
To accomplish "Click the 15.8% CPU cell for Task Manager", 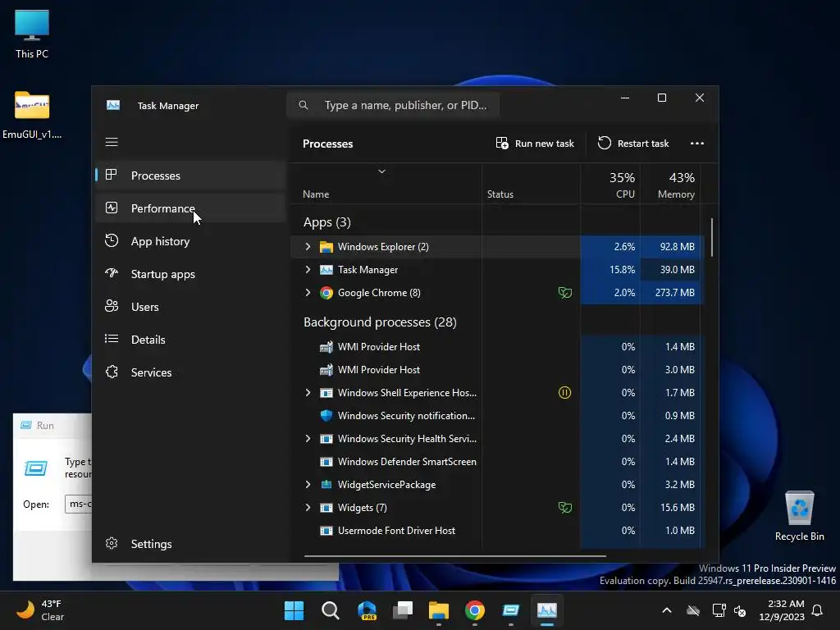I will click(x=610, y=269).
